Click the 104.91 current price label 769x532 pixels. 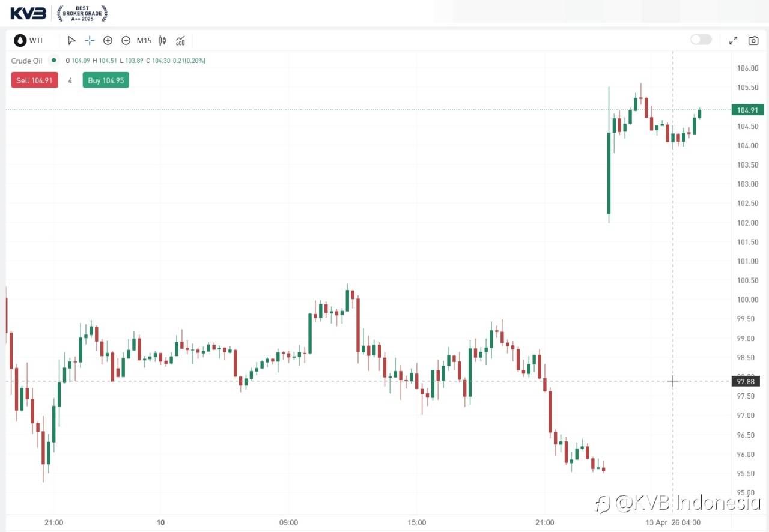point(747,110)
